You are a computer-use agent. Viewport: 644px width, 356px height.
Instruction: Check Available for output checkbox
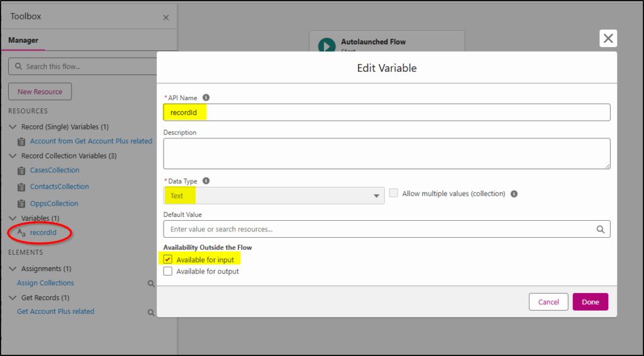pos(167,271)
